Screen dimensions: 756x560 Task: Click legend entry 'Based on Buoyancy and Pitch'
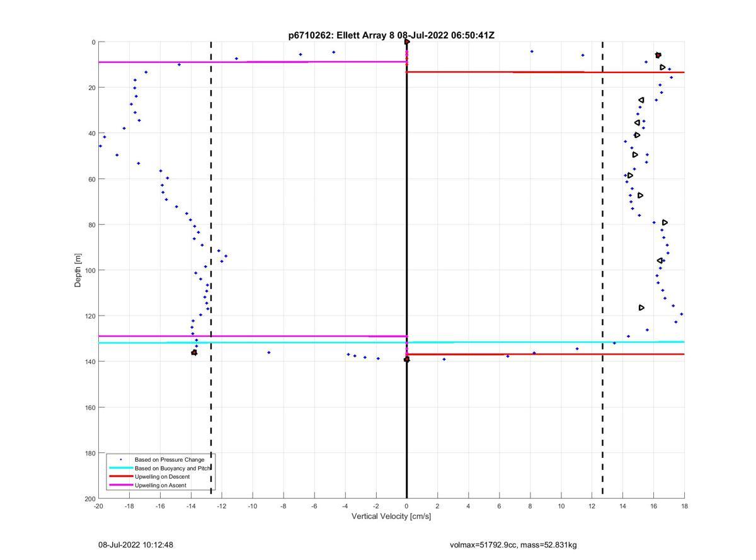pyautogui.click(x=173, y=468)
